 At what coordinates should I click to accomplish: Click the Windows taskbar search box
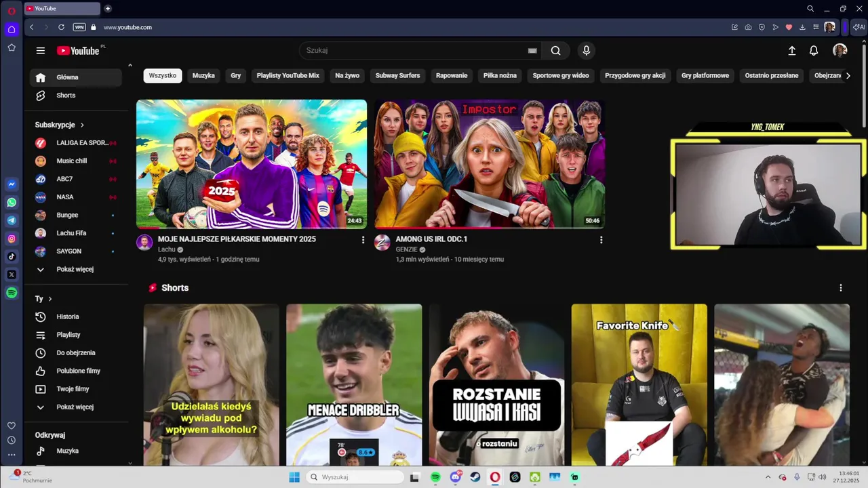click(353, 477)
